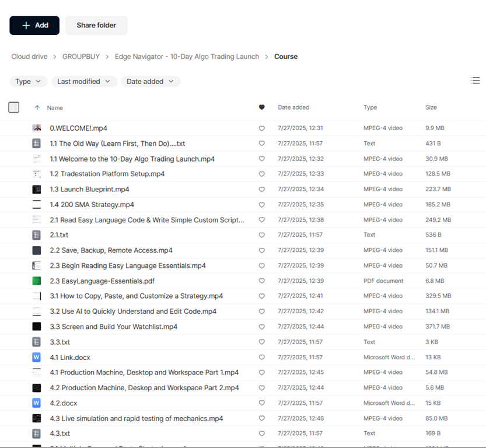Screen dimensions: 486x448
Task: Favorite 1.1 The Old Way text file
Action: [261, 143]
